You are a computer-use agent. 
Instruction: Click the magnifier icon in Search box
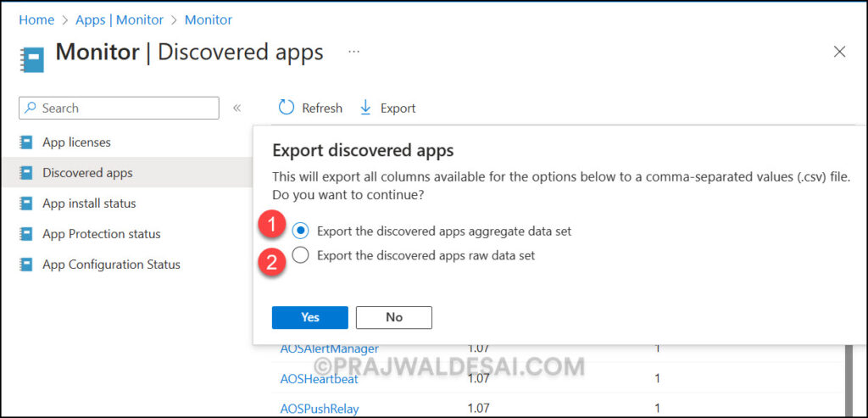pyautogui.click(x=31, y=108)
